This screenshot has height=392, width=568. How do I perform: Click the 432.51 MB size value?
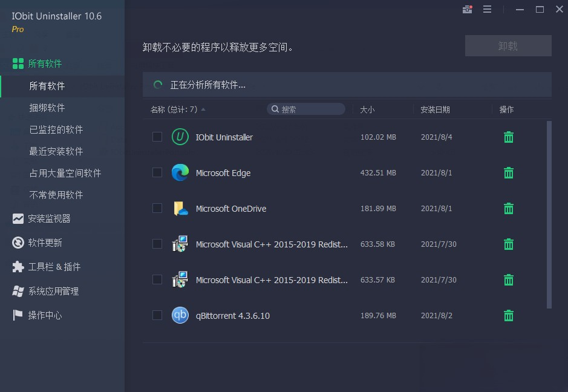[378, 173]
